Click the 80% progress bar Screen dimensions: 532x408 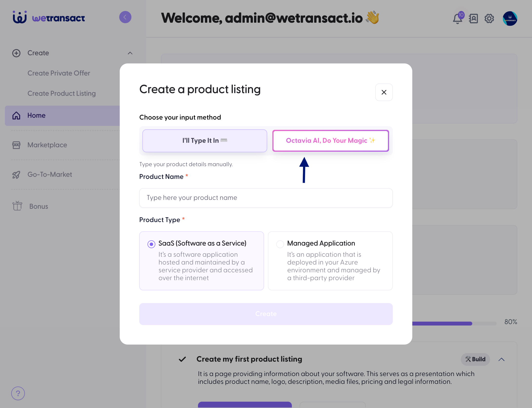click(x=454, y=324)
